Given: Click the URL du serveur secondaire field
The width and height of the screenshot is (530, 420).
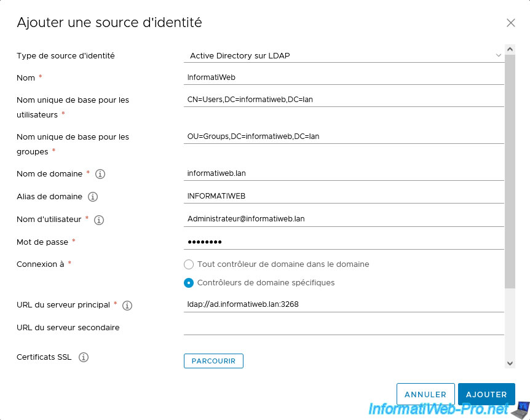Looking at the screenshot, I should [344, 328].
